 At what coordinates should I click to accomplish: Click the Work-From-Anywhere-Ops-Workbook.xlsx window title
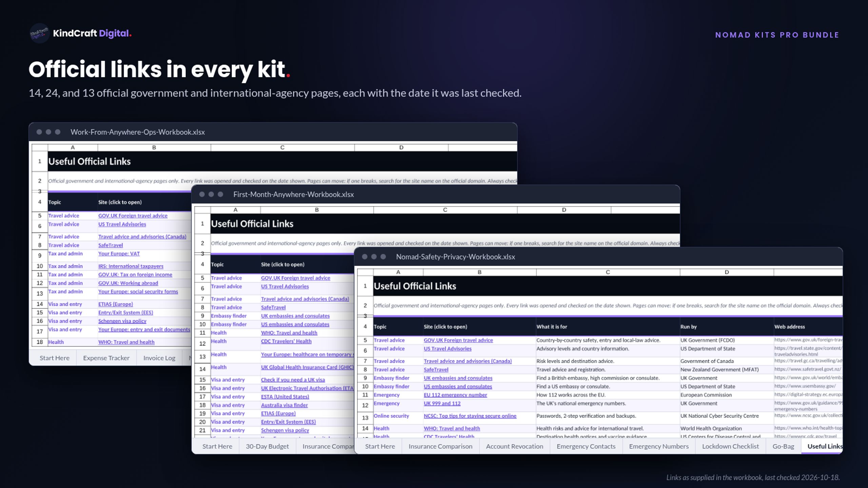(x=137, y=132)
